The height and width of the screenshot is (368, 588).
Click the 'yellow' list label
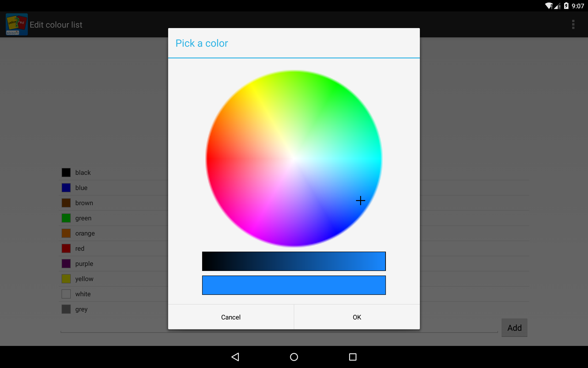(84, 279)
